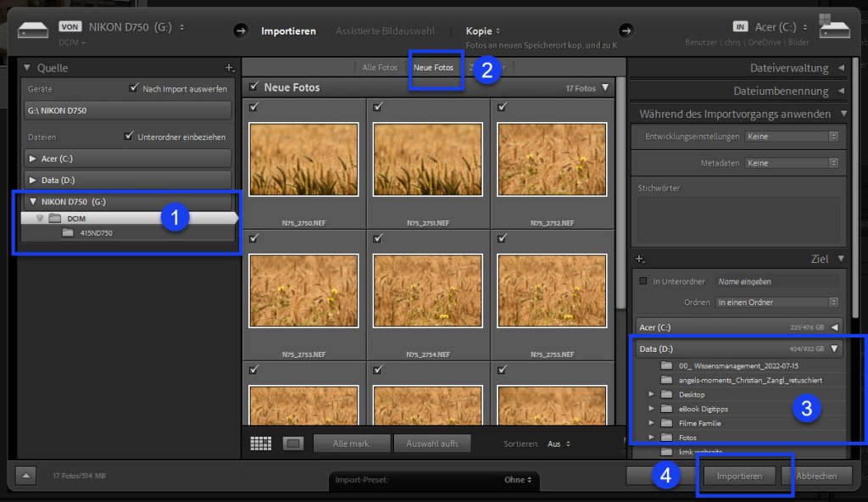Viewport: 868px width, 502px height.
Task: Expand Data (D:) in Quelle panel
Action: point(32,180)
